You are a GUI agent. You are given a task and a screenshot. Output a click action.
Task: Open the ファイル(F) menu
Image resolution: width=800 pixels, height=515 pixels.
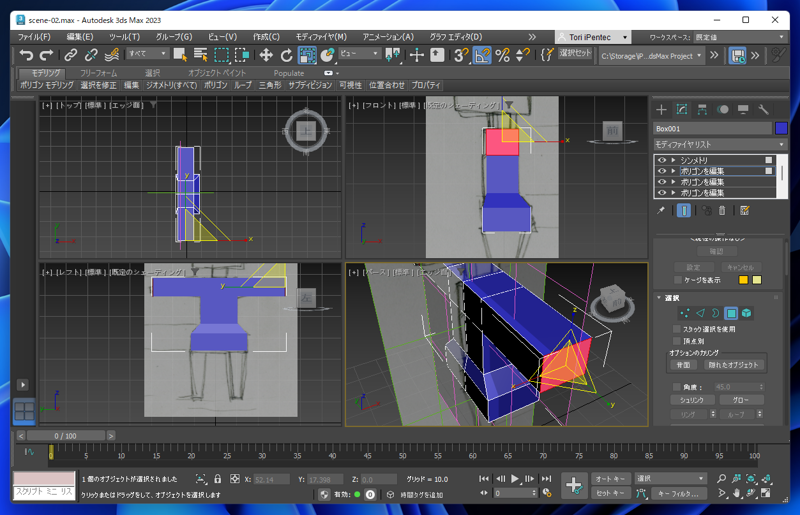tap(34, 37)
